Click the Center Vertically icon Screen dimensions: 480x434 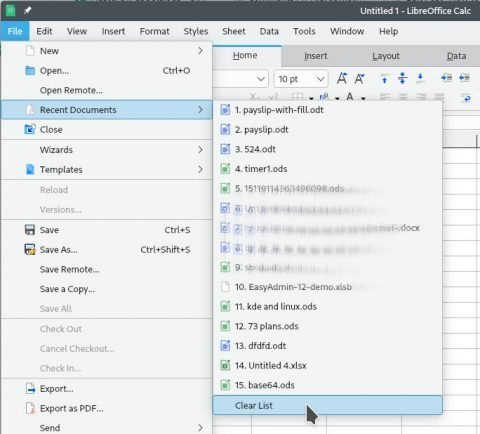tap(402, 78)
